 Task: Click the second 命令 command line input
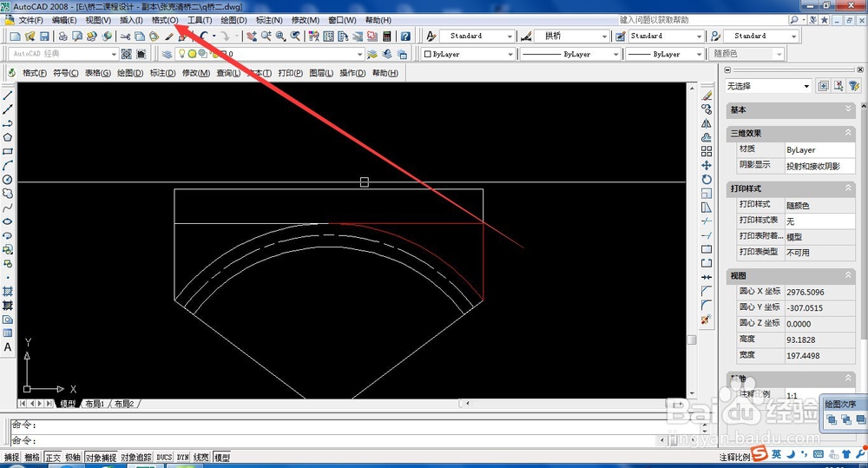tap(354, 440)
